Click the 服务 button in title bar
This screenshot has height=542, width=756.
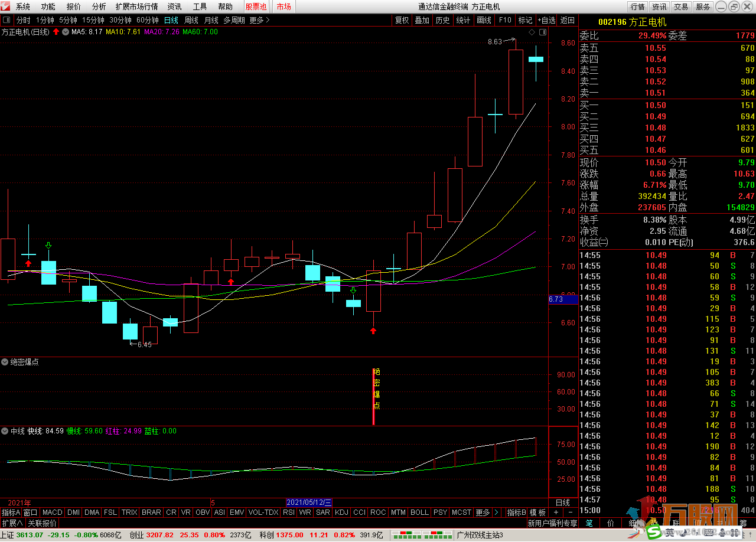703,6
